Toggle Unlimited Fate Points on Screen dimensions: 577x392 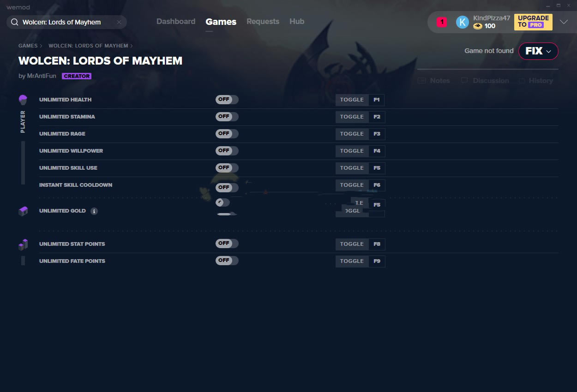[x=227, y=261]
